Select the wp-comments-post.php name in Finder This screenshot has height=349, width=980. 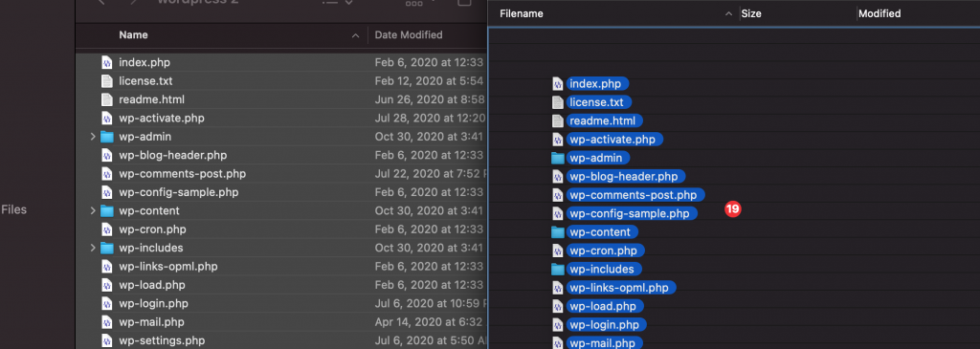pos(183,174)
